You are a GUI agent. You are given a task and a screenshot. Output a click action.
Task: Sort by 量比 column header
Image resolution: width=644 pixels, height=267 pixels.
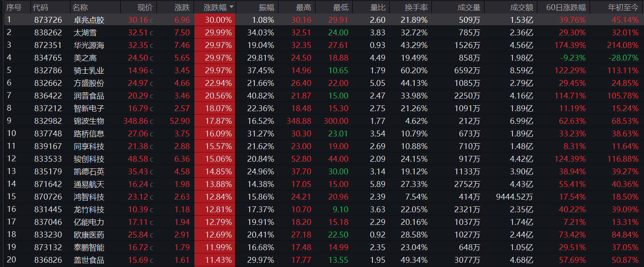tap(377, 7)
